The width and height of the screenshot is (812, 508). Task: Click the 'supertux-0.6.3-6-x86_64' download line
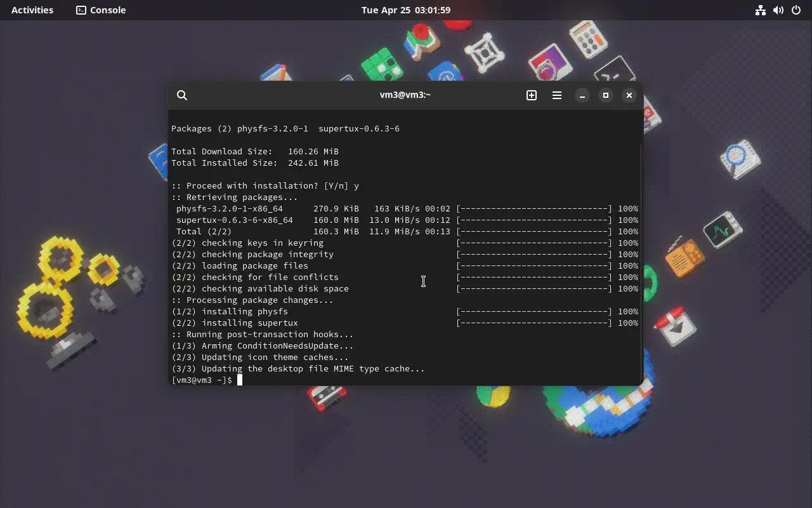(407, 220)
